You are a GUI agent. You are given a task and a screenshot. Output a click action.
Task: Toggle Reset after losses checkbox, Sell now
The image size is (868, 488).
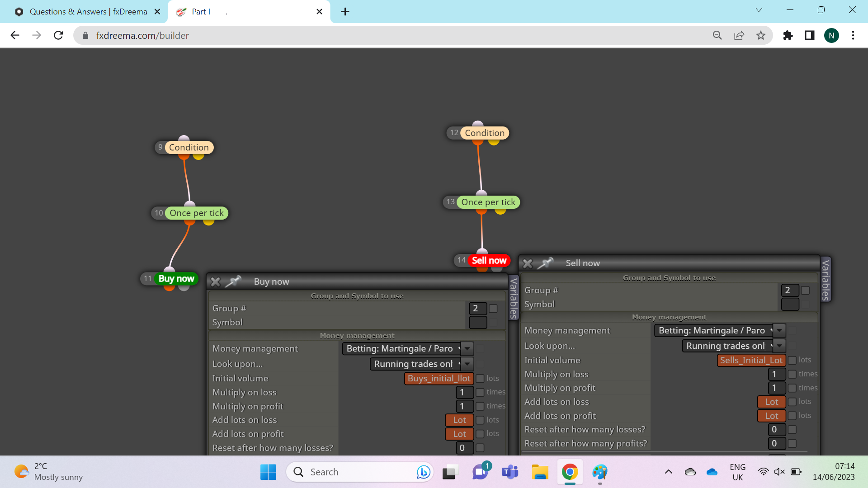[792, 430]
